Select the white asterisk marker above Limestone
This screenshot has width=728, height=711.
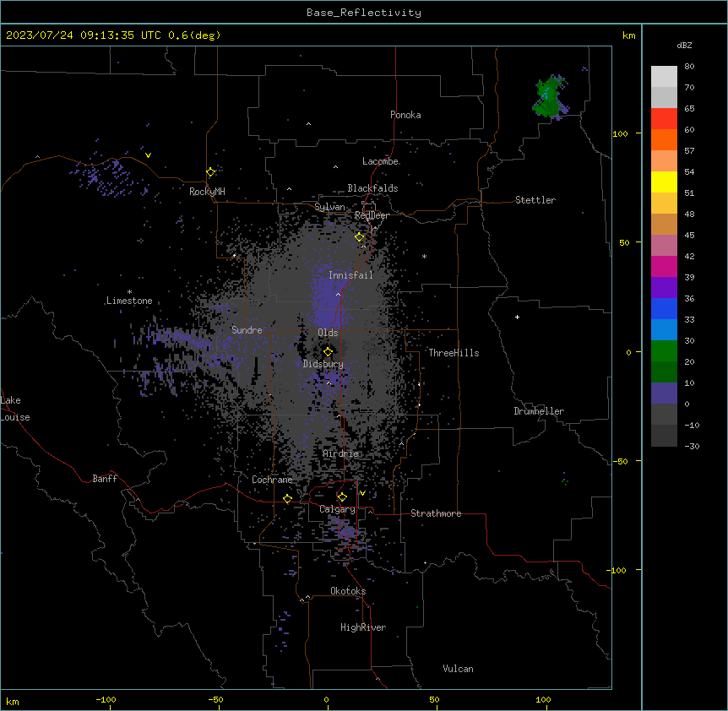129,292
